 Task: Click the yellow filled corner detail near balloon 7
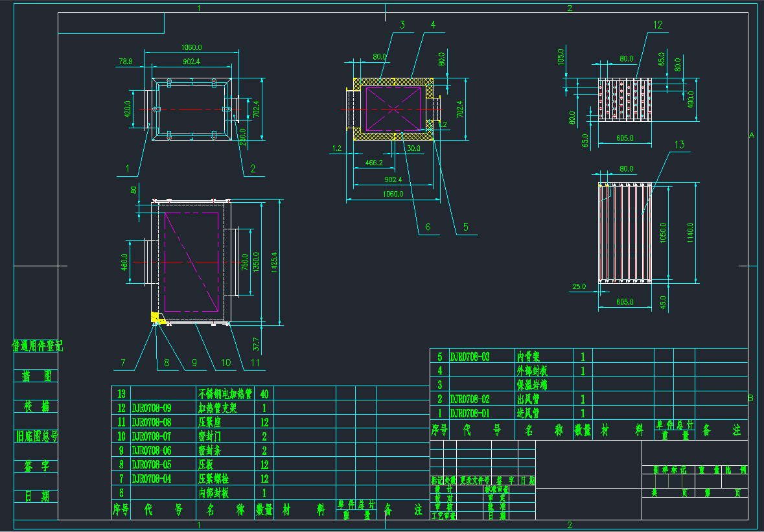point(156,317)
